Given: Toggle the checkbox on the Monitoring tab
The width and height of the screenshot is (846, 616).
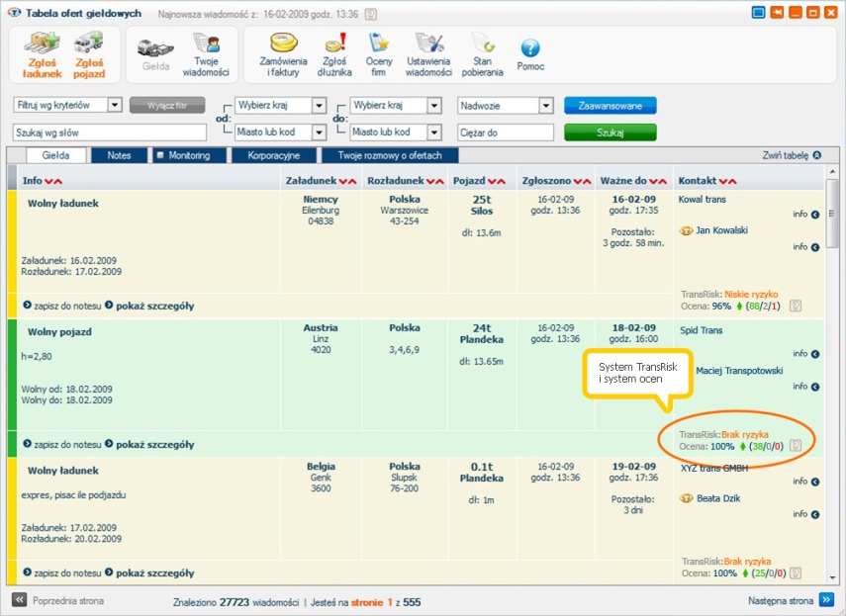Looking at the screenshot, I should [x=160, y=155].
